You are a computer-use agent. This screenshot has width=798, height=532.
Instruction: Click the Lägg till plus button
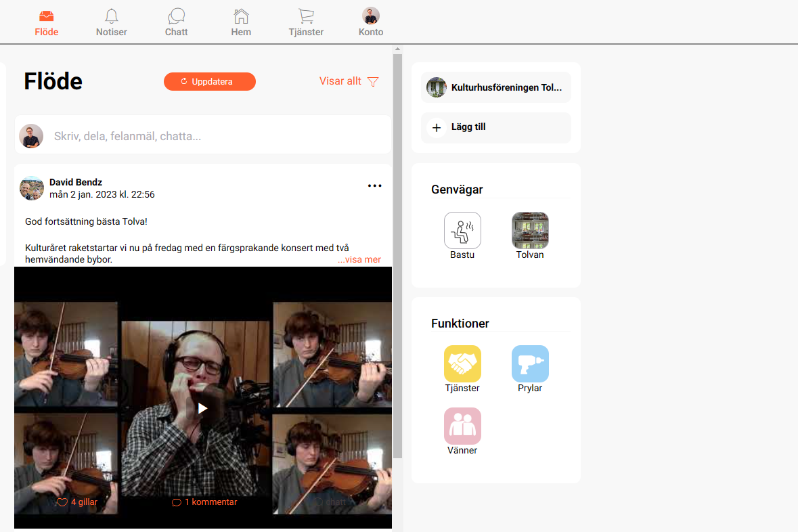coord(496,127)
